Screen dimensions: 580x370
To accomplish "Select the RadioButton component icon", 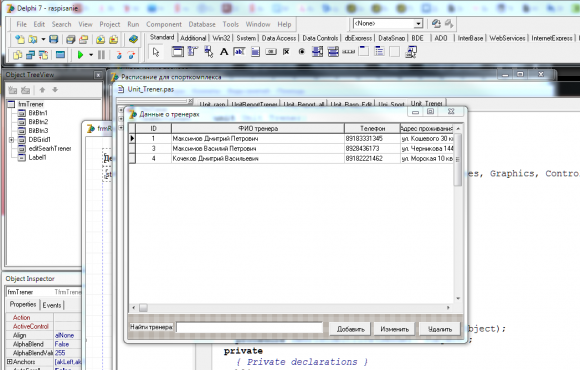I will (301, 52).
